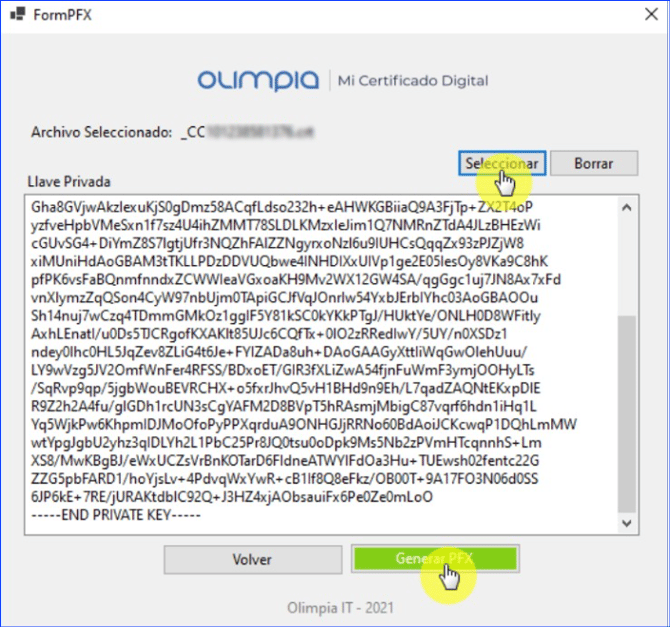The width and height of the screenshot is (670, 627).
Task: Click the Llave Privada label
Action: pos(69,182)
